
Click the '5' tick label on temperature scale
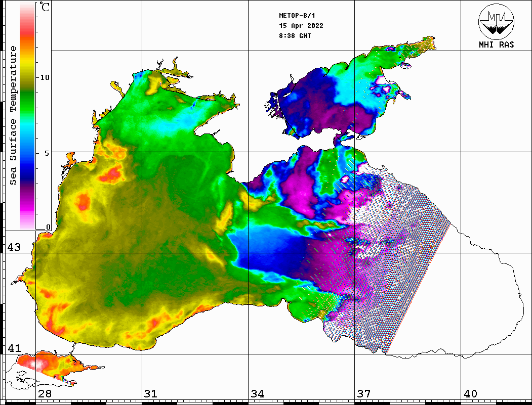47,153
